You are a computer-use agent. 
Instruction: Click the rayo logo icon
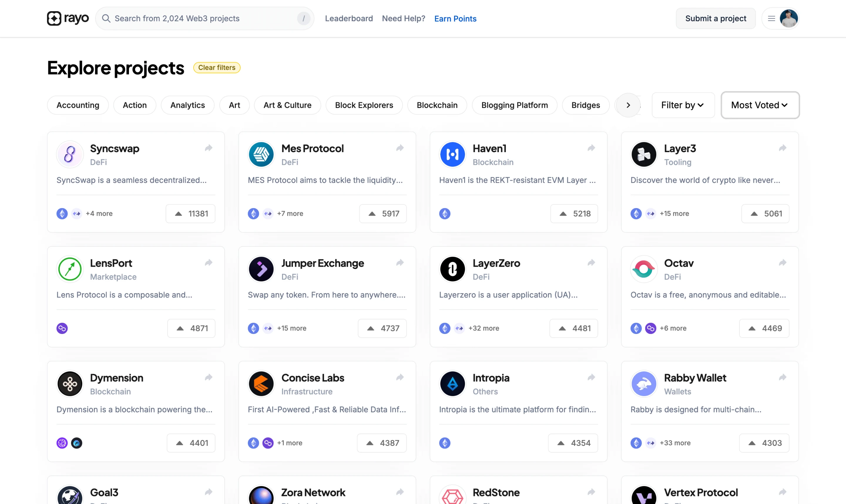point(54,18)
